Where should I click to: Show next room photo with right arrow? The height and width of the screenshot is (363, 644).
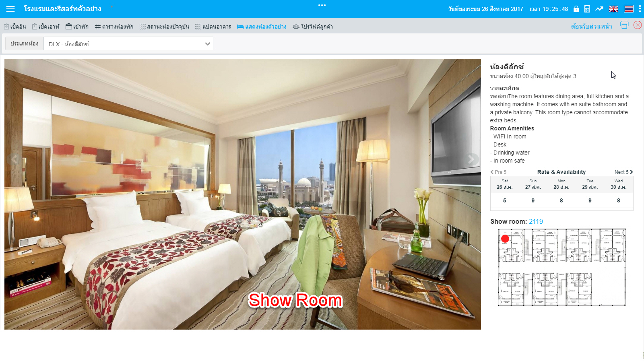pyautogui.click(x=471, y=159)
